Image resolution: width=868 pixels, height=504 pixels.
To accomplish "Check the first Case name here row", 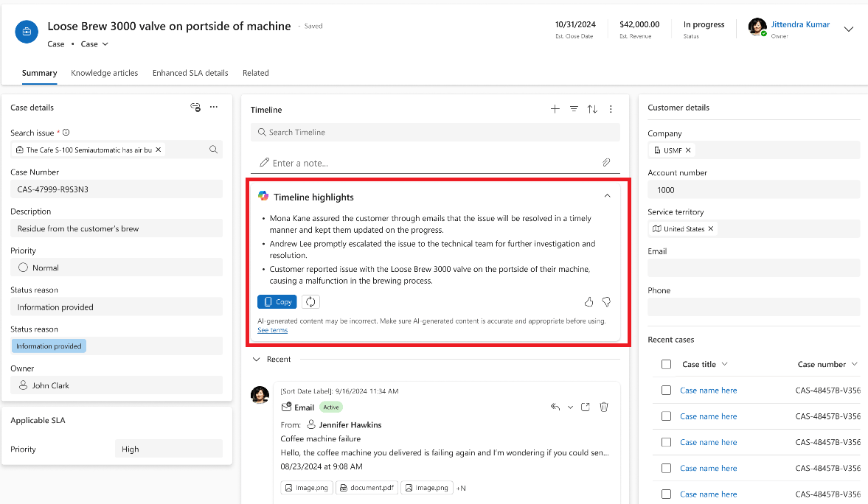I will point(666,390).
